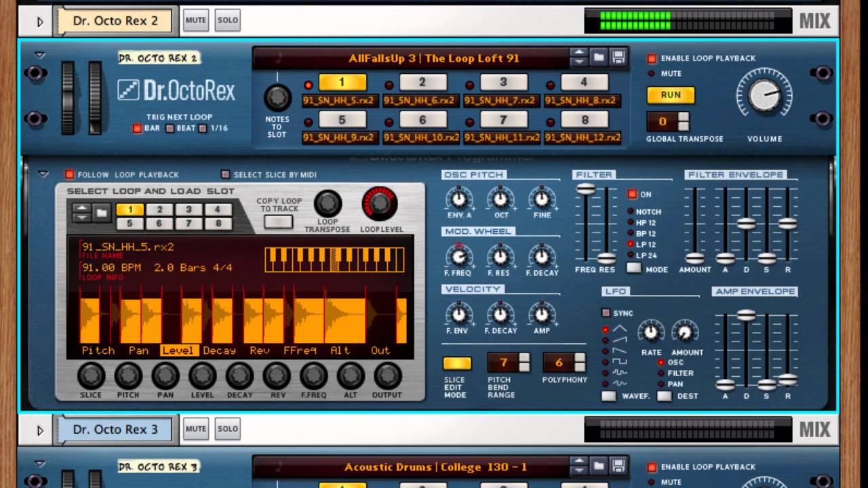This screenshot has height=488, width=868.
Task: Move the Amp Envelope D slider
Action: pyautogui.click(x=746, y=314)
